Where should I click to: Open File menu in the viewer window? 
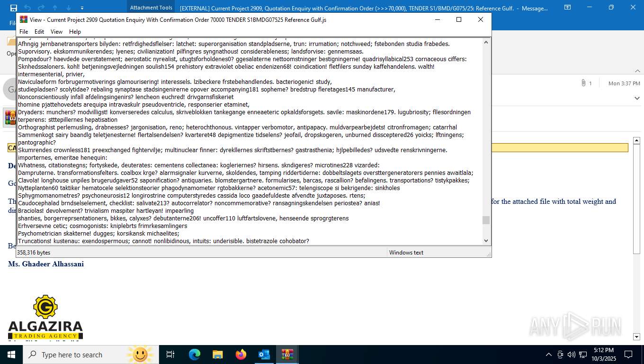[24, 32]
